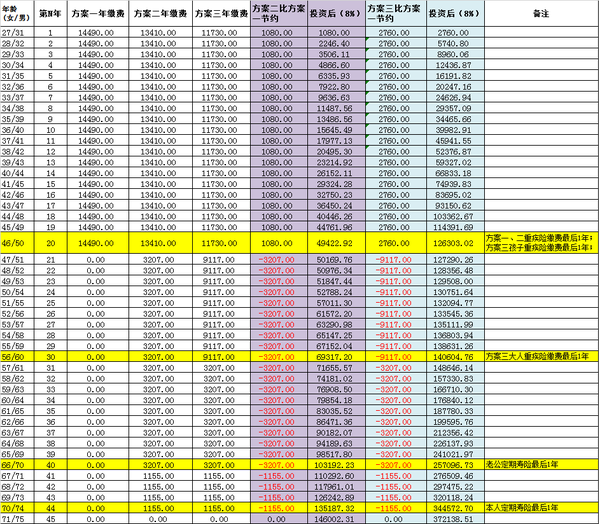
Task: Select age cell 70/74
Action: click(x=17, y=508)
